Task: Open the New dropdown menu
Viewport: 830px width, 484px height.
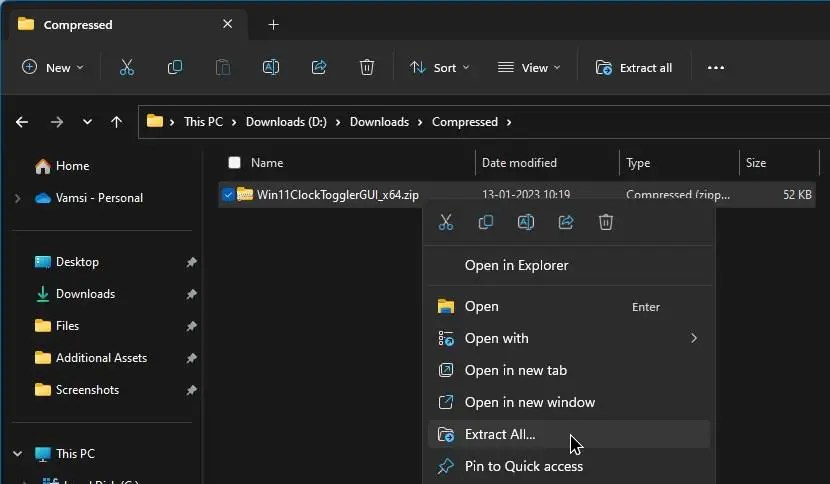Action: [53, 68]
